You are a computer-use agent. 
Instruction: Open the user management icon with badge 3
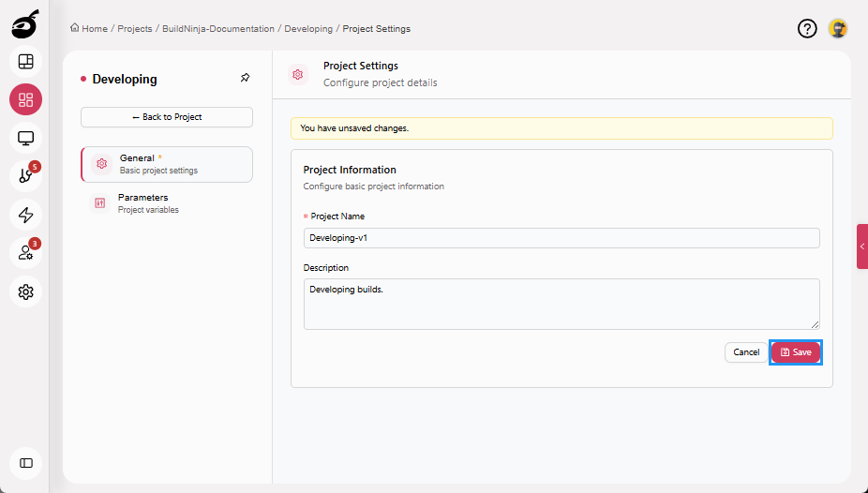(26, 253)
